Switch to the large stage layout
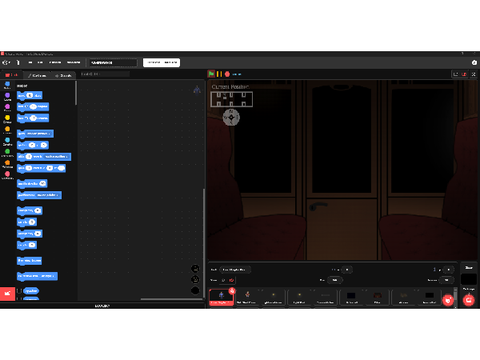Image resolution: width=480 pixels, height=360 pixels. (464, 74)
